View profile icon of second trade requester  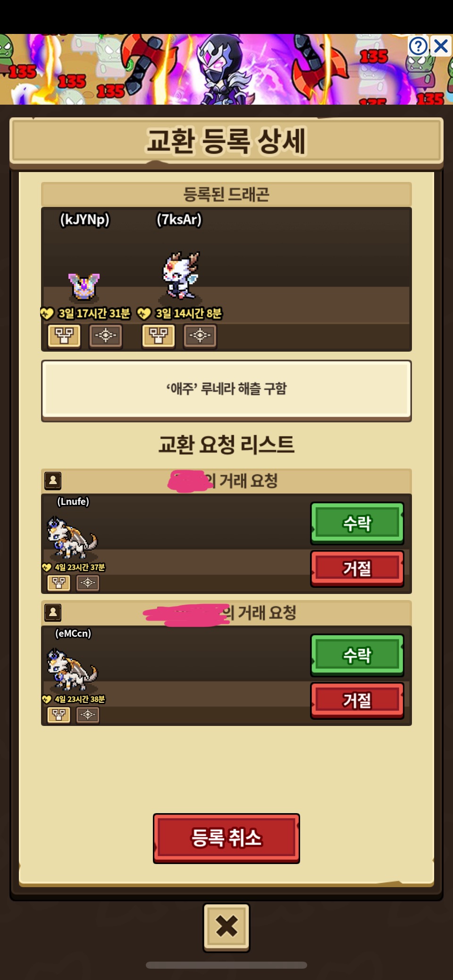pyautogui.click(x=53, y=612)
